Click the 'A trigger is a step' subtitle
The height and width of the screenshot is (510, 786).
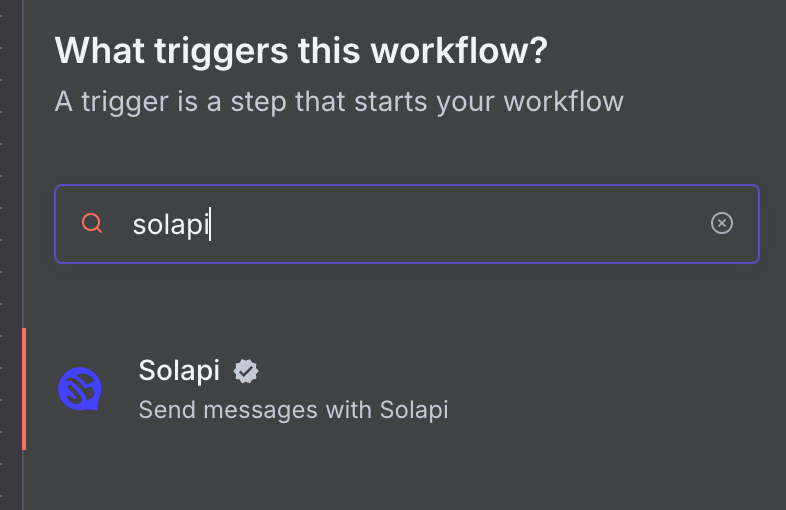pos(339,101)
